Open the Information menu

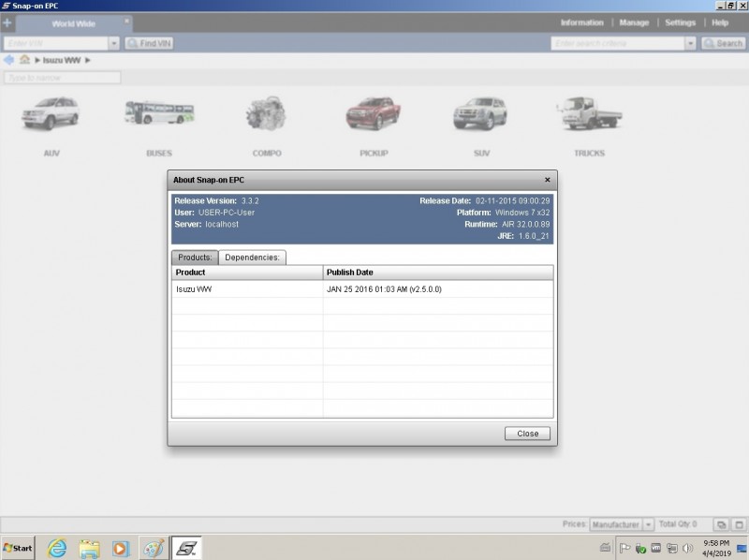pyautogui.click(x=581, y=22)
